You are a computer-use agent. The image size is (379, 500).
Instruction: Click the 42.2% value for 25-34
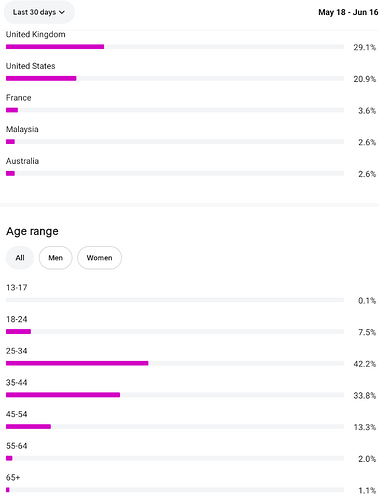[x=365, y=364]
